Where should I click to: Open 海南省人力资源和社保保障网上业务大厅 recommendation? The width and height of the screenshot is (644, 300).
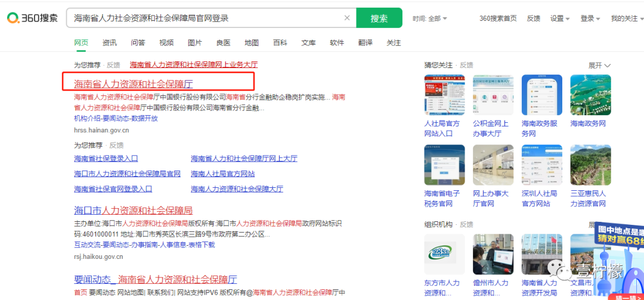click(194, 64)
